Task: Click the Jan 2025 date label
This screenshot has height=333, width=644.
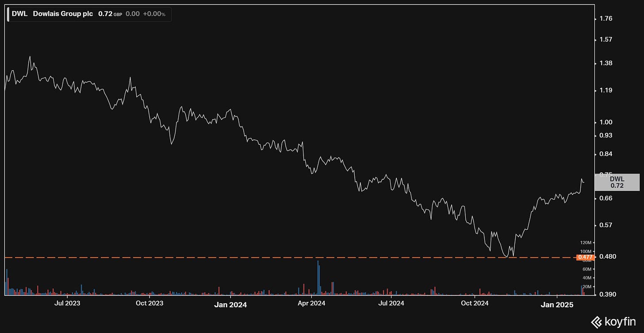Action: (x=557, y=305)
